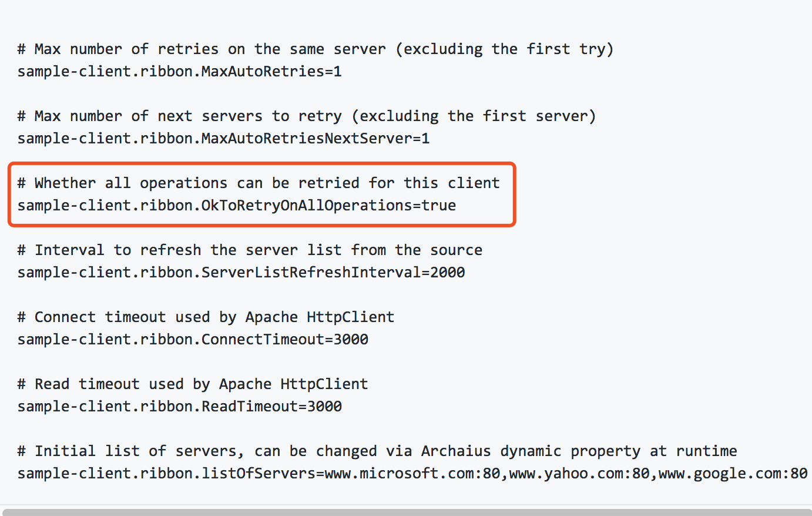This screenshot has height=516, width=812.
Task: Click the ReadTimeout=3000 property line
Action: [179, 407]
